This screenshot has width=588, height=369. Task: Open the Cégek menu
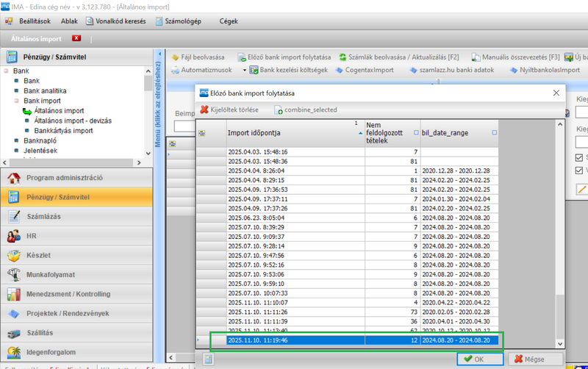[229, 21]
